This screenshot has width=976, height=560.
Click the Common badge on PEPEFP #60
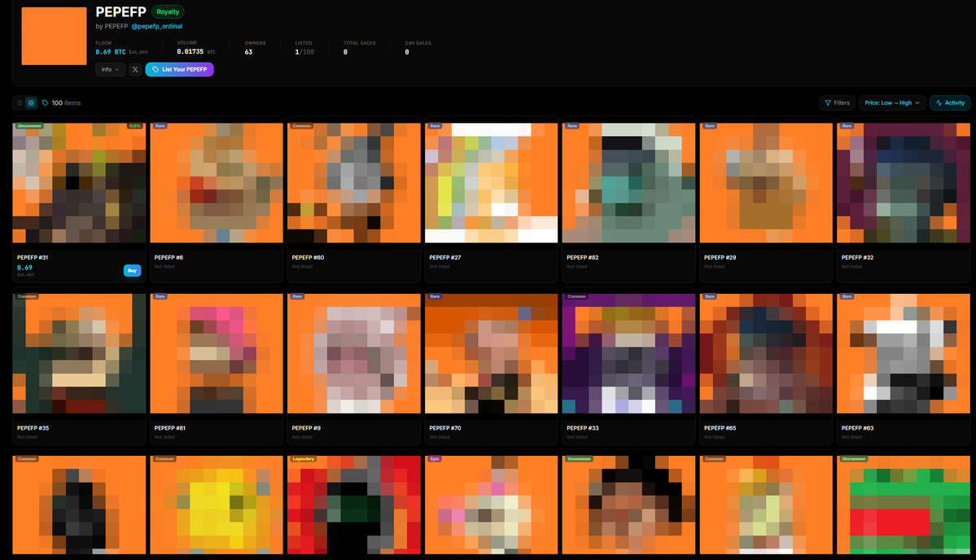click(x=302, y=125)
